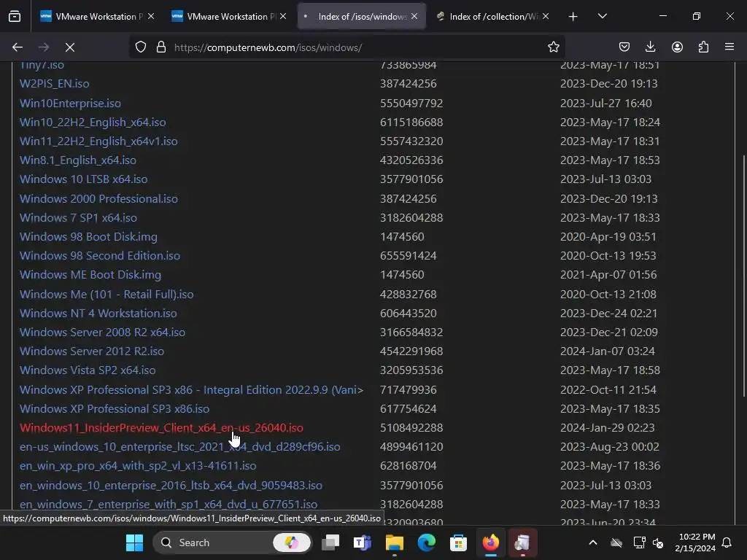Click the taskbar Search box
747x560 pixels.
tap(232, 542)
